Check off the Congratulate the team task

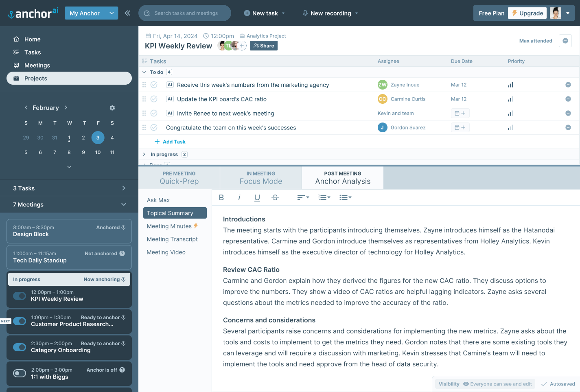(154, 127)
